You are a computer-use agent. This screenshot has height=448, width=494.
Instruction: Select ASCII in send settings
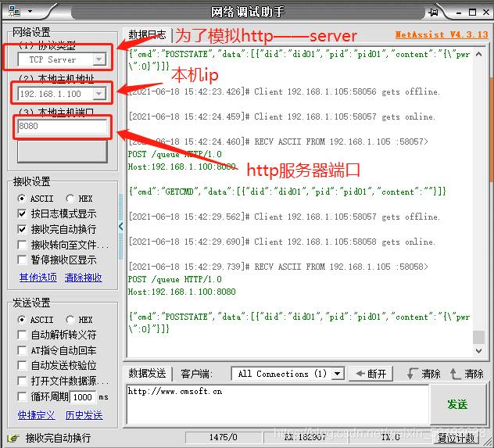(36, 320)
